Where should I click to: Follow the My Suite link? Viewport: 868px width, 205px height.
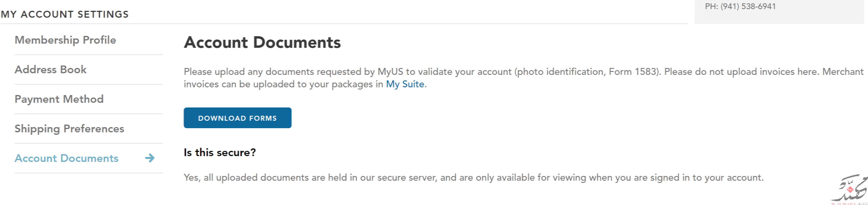405,84
